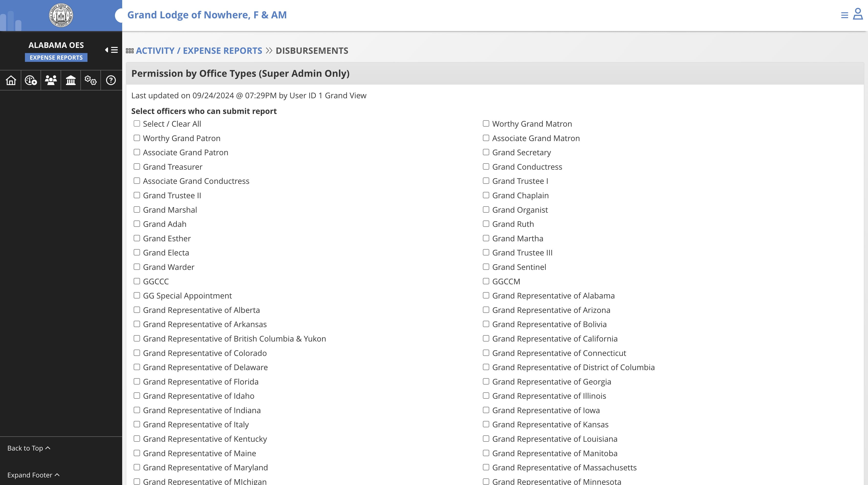
Task: Check Grand Representative of Florida
Action: 137,382
